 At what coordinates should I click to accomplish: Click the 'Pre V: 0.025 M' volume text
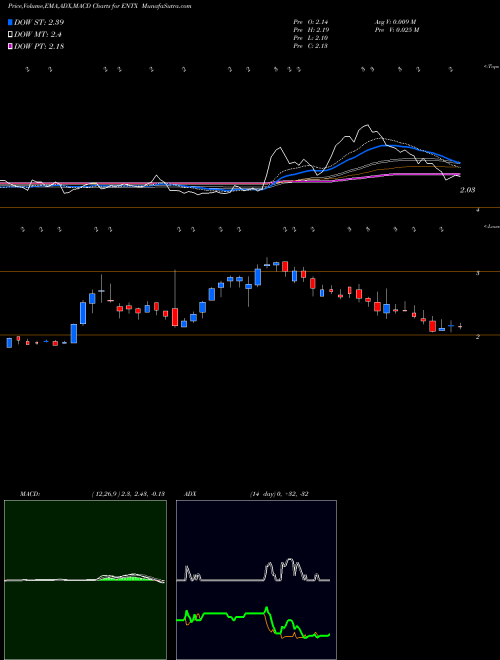[396, 30]
